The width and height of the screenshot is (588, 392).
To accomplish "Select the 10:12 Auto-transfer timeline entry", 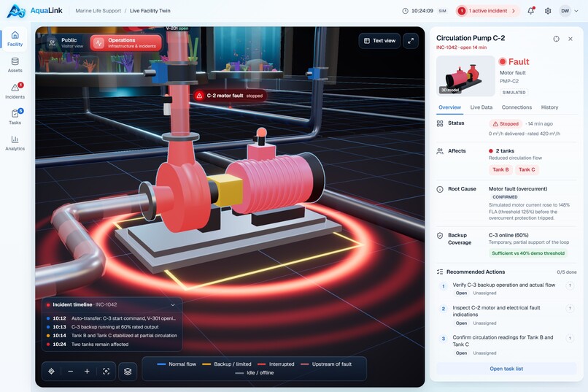I will (112, 318).
